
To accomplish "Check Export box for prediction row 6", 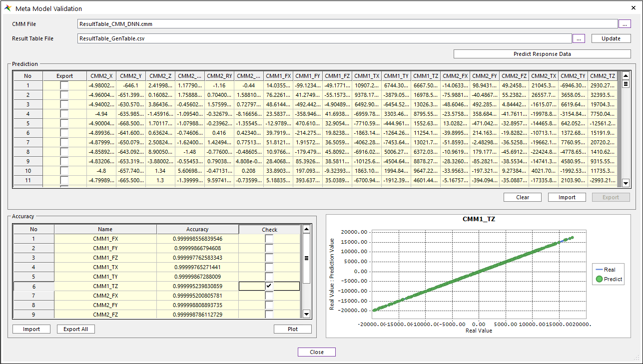I will point(64,133).
